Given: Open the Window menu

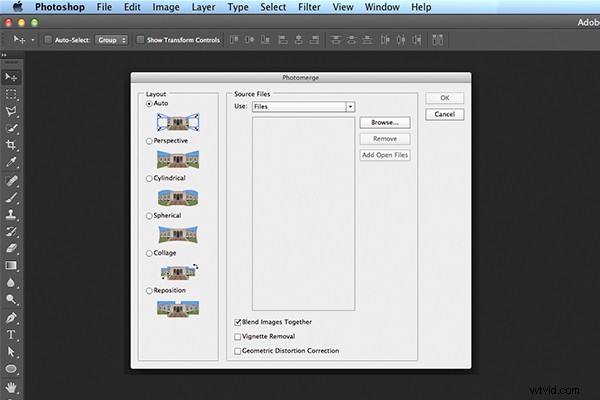Looking at the screenshot, I should point(382,7).
